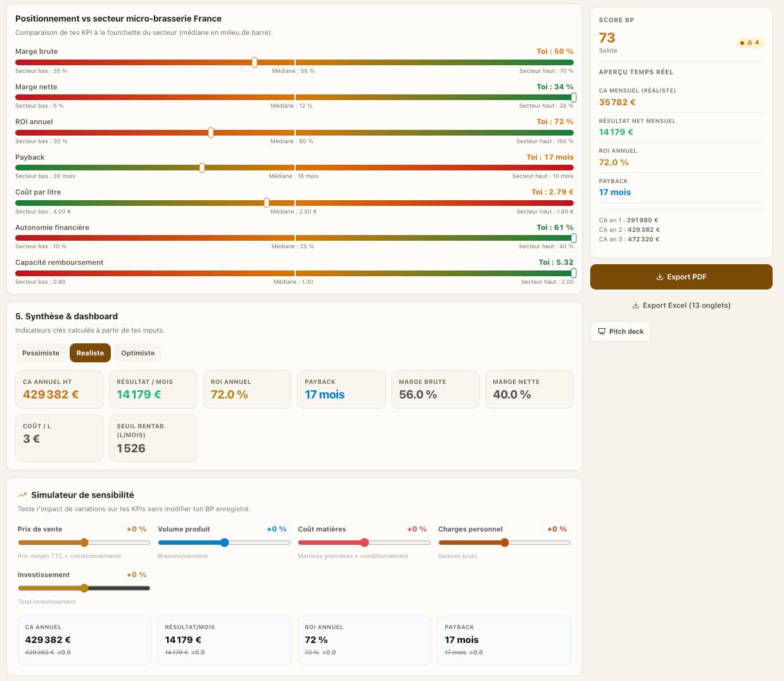Click the Coût matières slider handle
The image size is (784, 681).
(364, 542)
